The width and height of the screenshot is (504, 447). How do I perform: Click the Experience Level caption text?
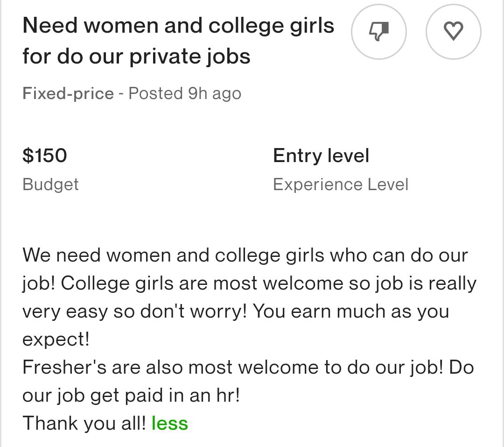(x=341, y=184)
